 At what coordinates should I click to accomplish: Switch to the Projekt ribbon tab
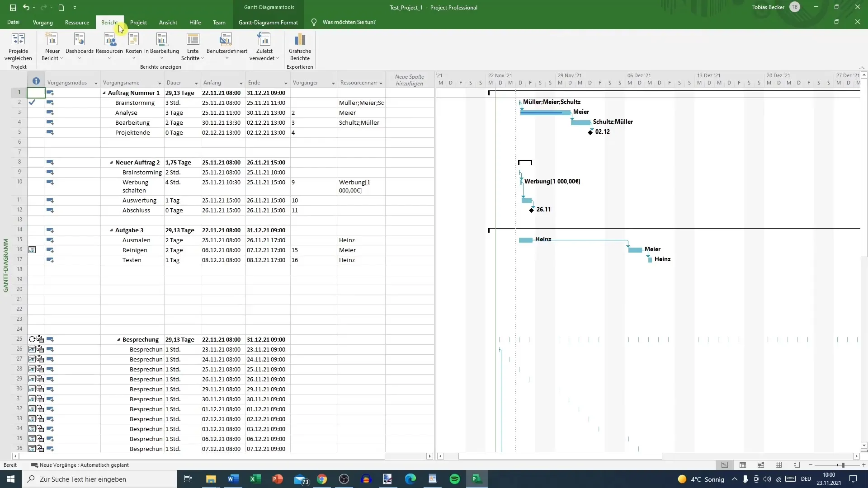point(138,22)
